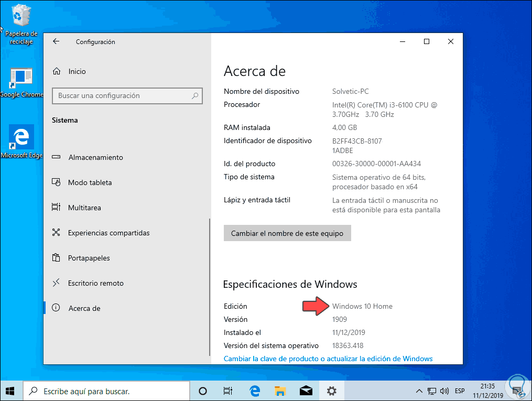532x401 pixels.
Task: Open Google Chrome desktop shortcut
Action: click(21, 83)
